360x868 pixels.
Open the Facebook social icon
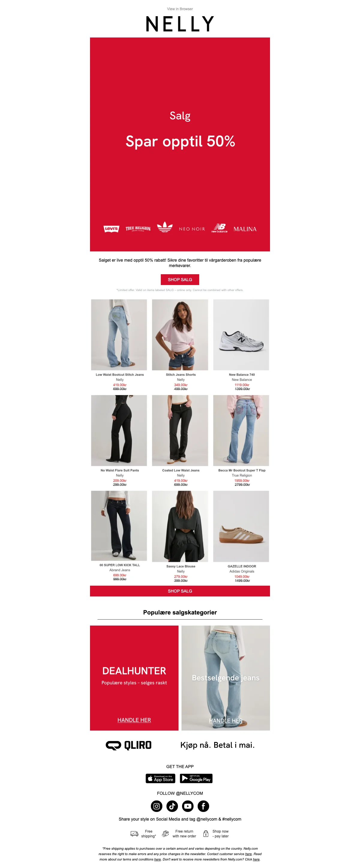tap(203, 806)
